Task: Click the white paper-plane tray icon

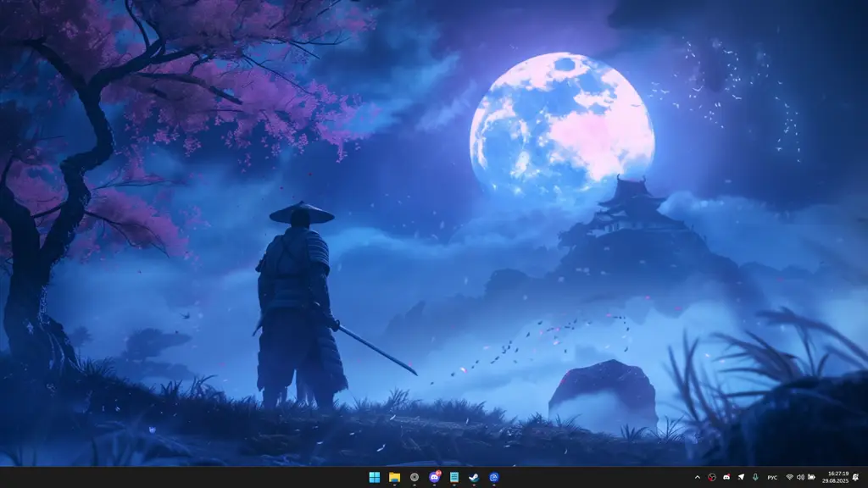Action: (741, 477)
